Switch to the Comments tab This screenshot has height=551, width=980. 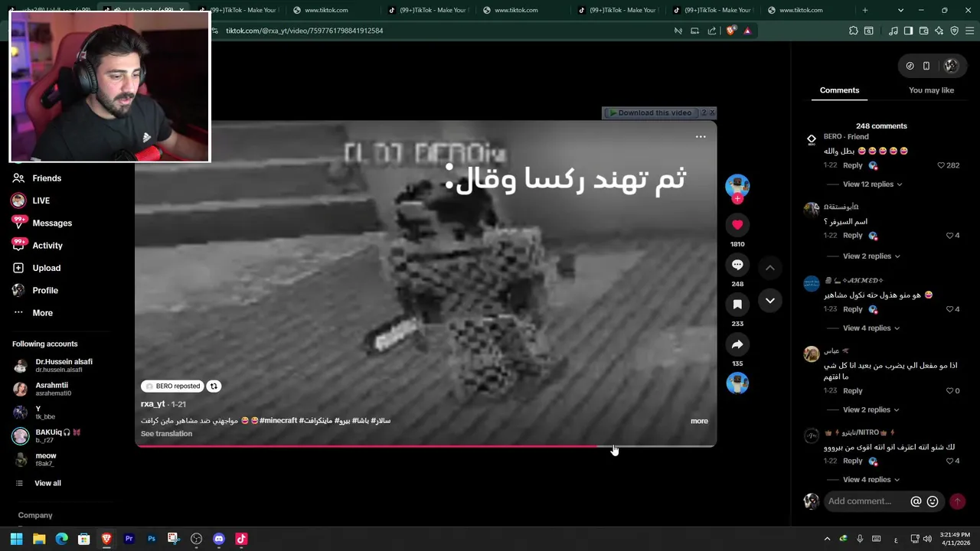click(839, 90)
